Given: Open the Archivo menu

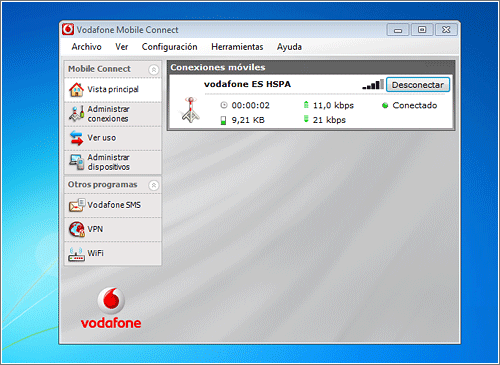Looking at the screenshot, I should (x=86, y=47).
